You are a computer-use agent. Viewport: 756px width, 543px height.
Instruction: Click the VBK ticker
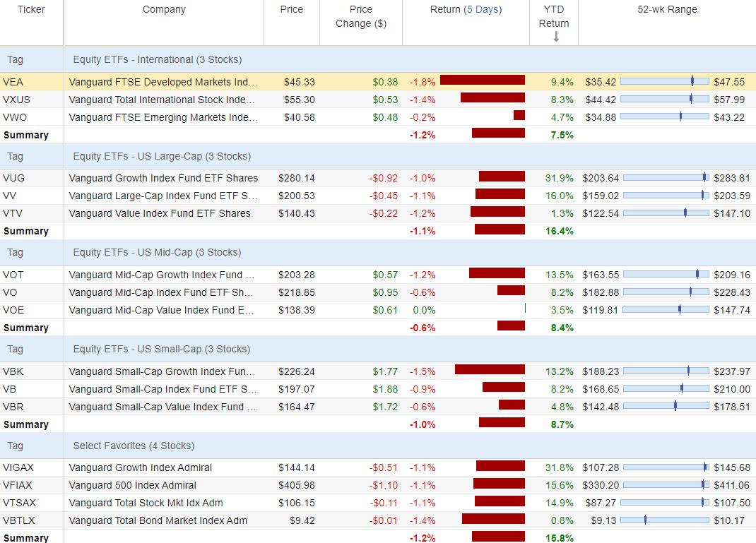(13, 371)
